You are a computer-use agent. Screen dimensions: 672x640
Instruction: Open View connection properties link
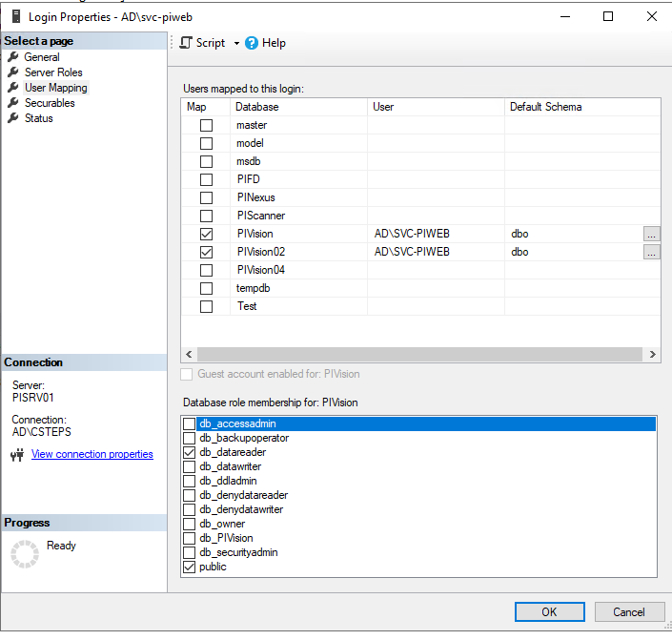point(92,454)
